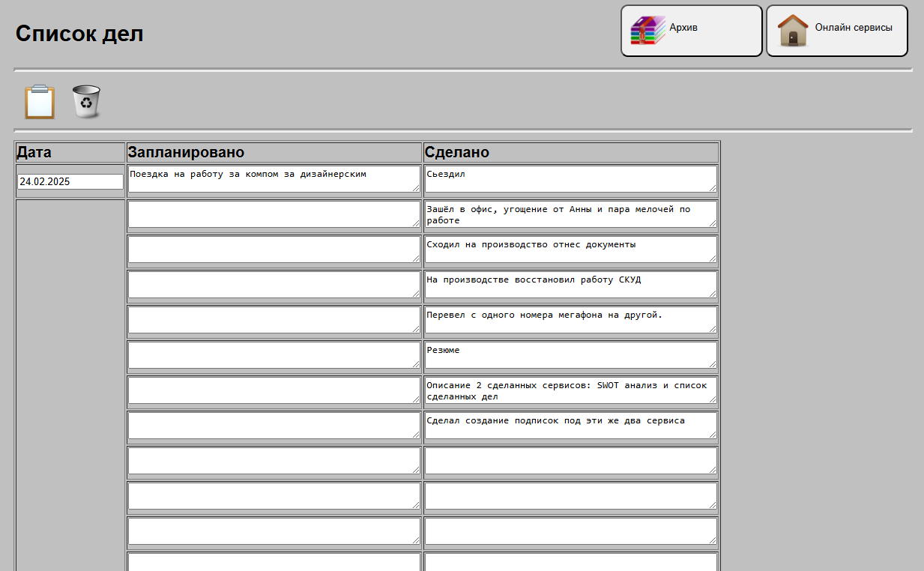Click the empty planned field beside Резюме

[273, 354]
